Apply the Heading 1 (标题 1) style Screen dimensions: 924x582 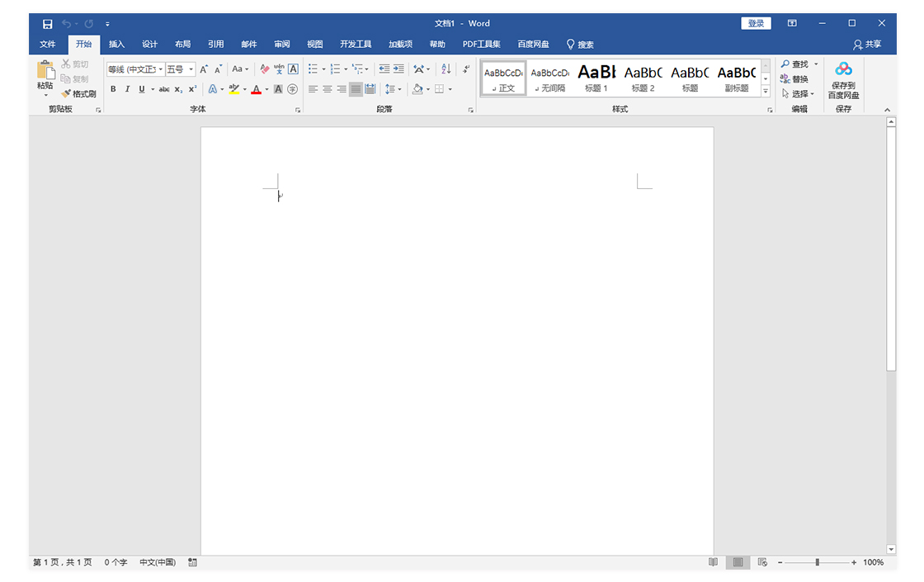[596, 78]
